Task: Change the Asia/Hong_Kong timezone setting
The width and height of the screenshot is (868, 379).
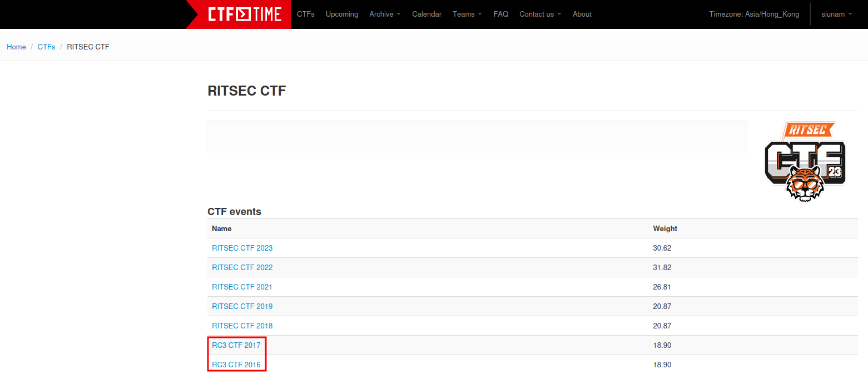Action: click(x=754, y=14)
